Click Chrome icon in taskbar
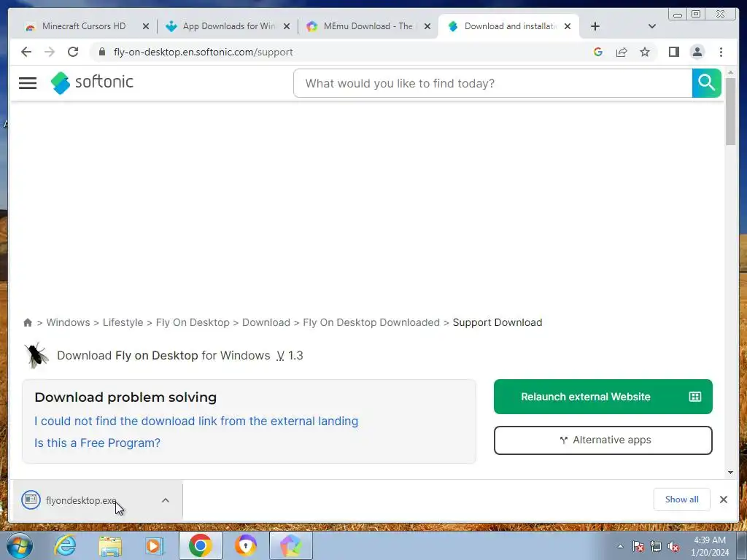Image resolution: width=747 pixels, height=560 pixels. point(200,545)
